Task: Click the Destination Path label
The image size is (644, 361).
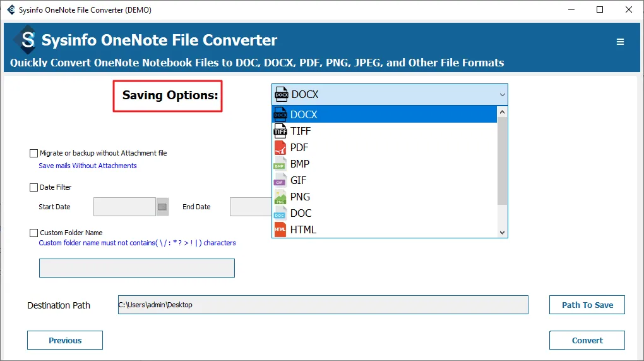Action: [x=59, y=305]
